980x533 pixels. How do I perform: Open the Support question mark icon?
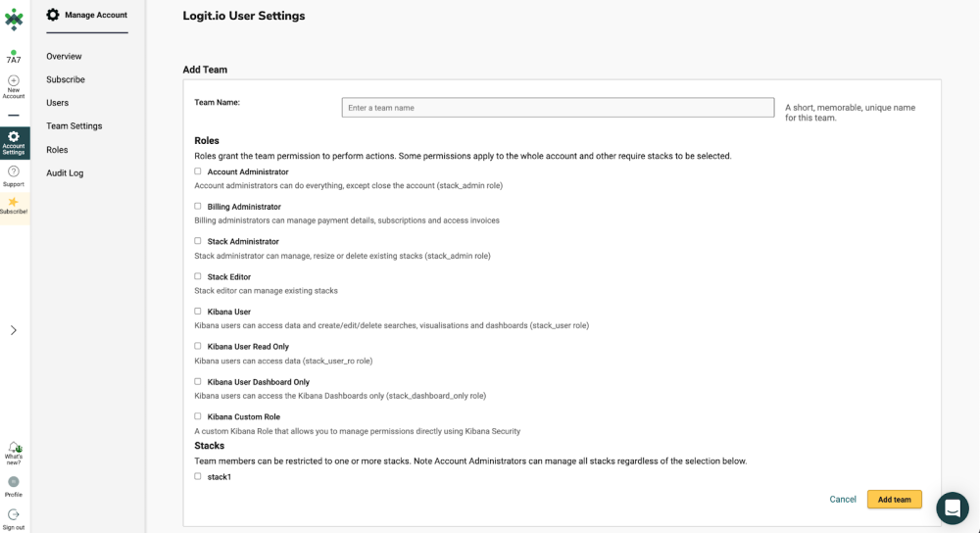14,171
